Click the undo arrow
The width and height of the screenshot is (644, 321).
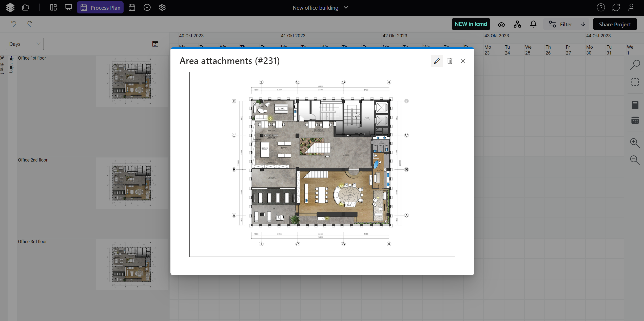(14, 24)
